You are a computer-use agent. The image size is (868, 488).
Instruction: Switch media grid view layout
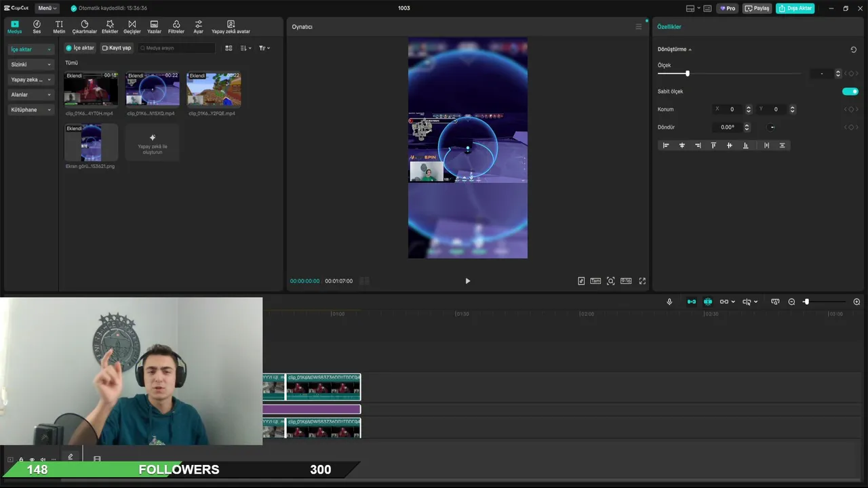tap(229, 48)
